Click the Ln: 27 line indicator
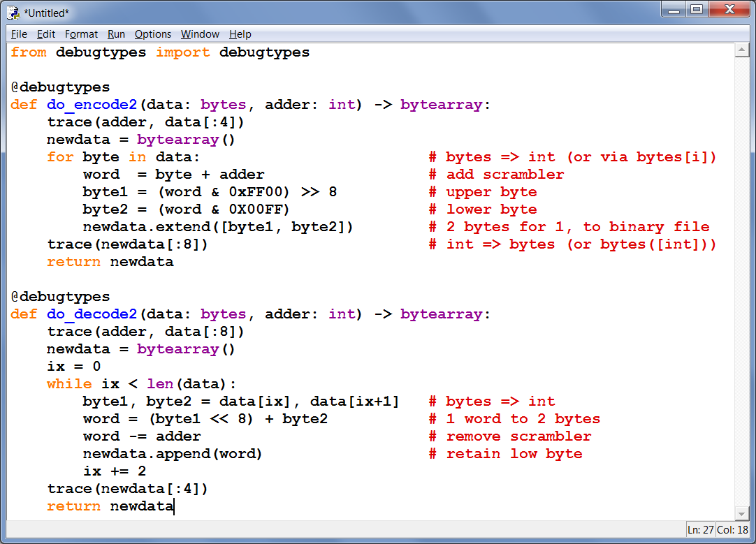The image size is (756, 544). [702, 529]
